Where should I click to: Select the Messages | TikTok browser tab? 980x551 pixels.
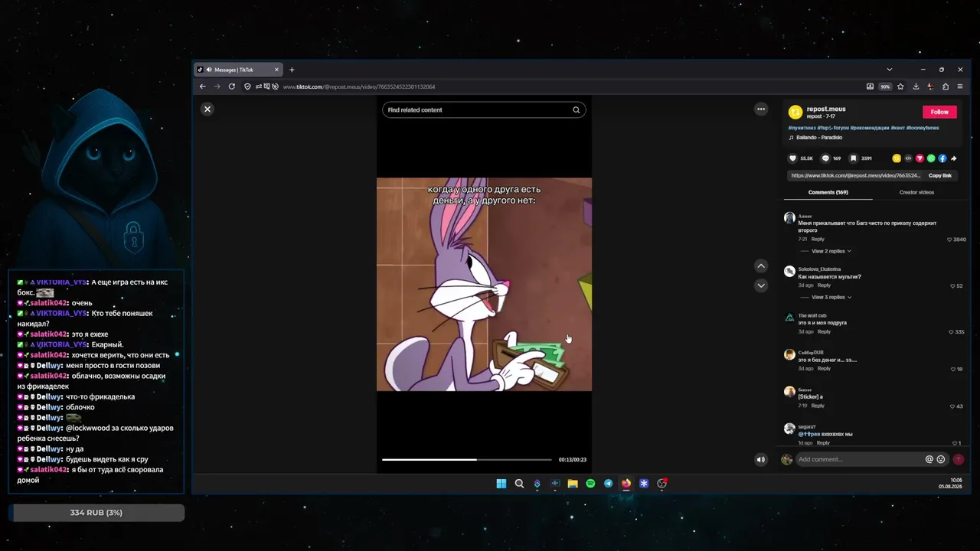238,70
